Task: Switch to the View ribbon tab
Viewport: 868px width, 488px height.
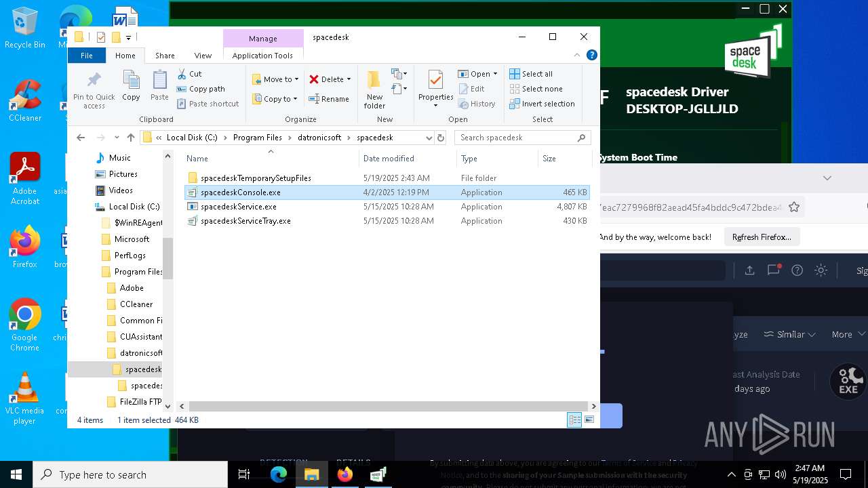Action: pos(203,56)
